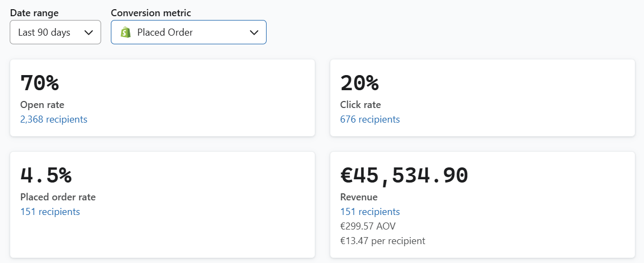Image resolution: width=644 pixels, height=263 pixels.
Task: Click the chevron beside Last 90 days
Action: (x=89, y=32)
